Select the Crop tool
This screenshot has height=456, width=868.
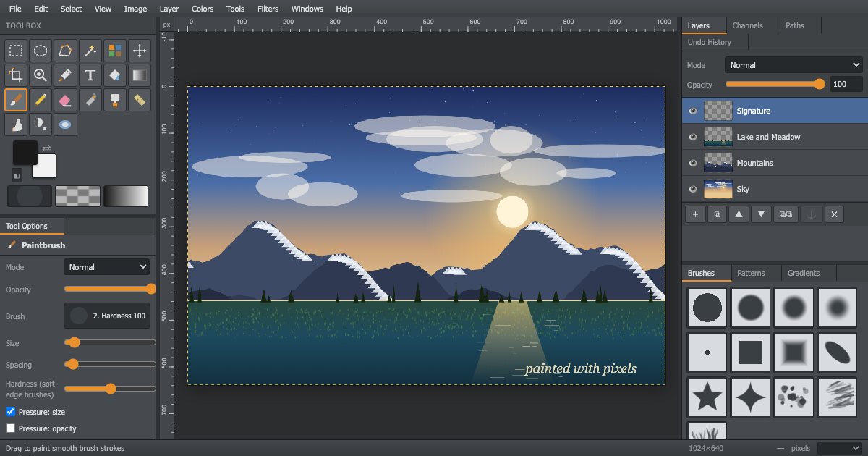coord(16,75)
